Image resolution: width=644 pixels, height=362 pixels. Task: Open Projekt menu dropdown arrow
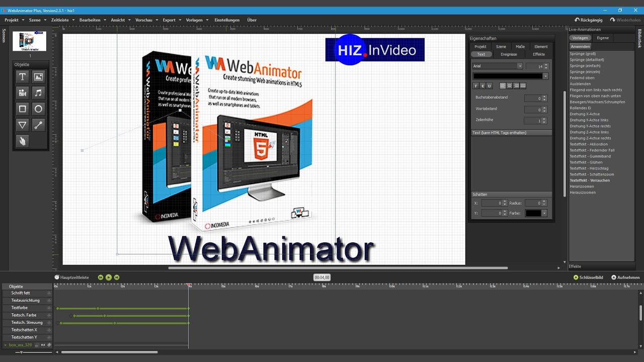[23, 20]
